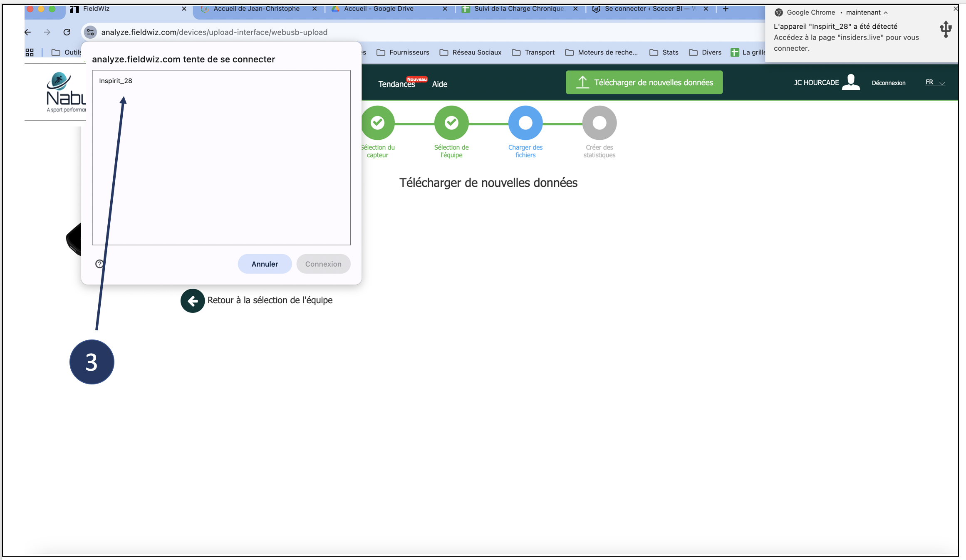Open the Tendances menu item
Screen dimensions: 966x560
coord(396,84)
